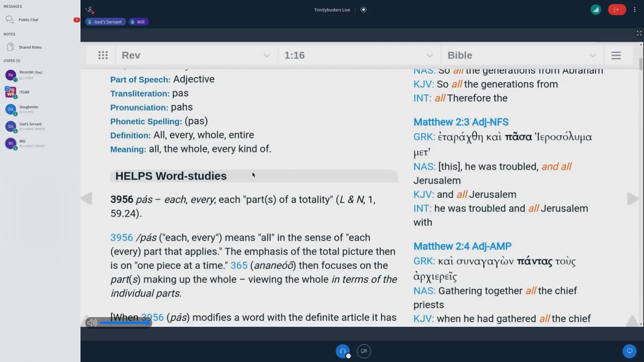Screen dimensions: 644x362
Task: Open the Bible version dropdown
Action: click(522, 55)
